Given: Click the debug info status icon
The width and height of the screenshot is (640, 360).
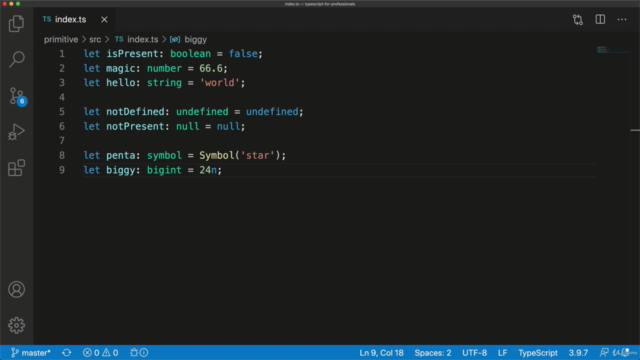Looking at the screenshot, I should point(139,353).
